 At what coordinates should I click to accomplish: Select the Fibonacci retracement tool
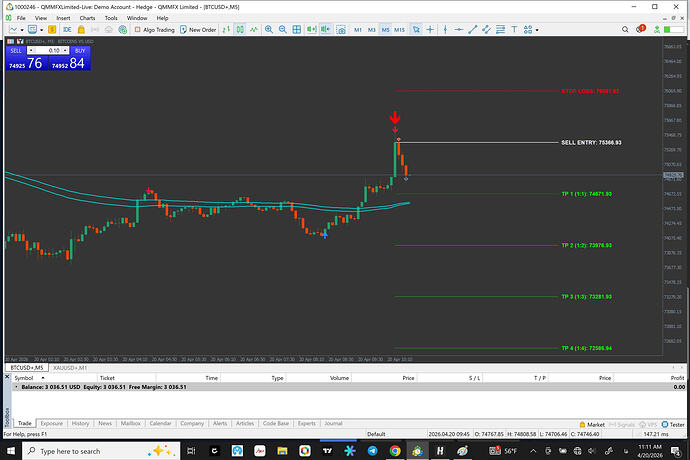point(500,29)
